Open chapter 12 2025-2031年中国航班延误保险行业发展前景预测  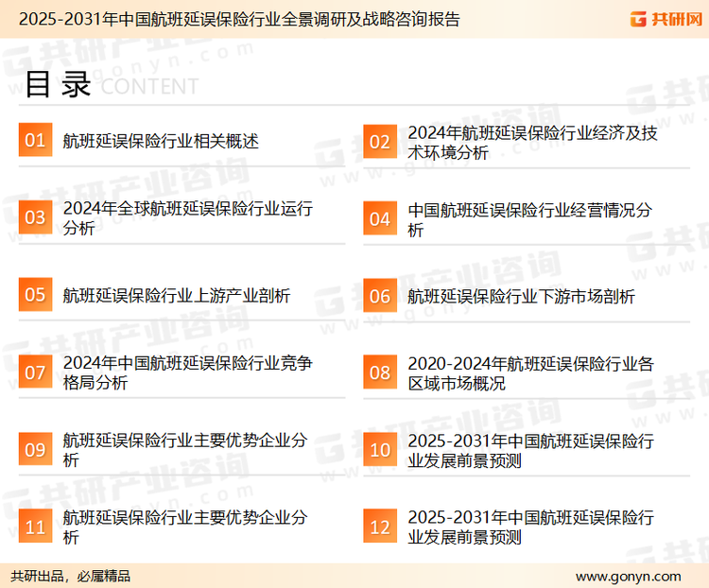(x=531, y=527)
